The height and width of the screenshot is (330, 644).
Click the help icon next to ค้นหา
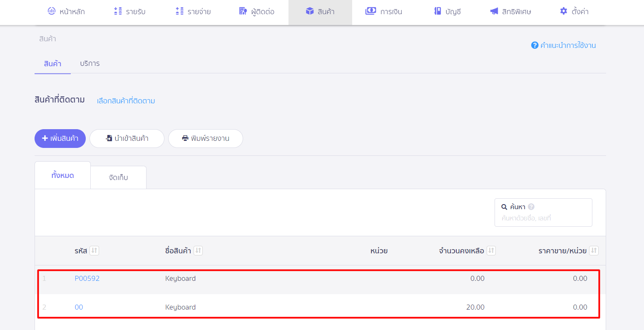tap(531, 207)
